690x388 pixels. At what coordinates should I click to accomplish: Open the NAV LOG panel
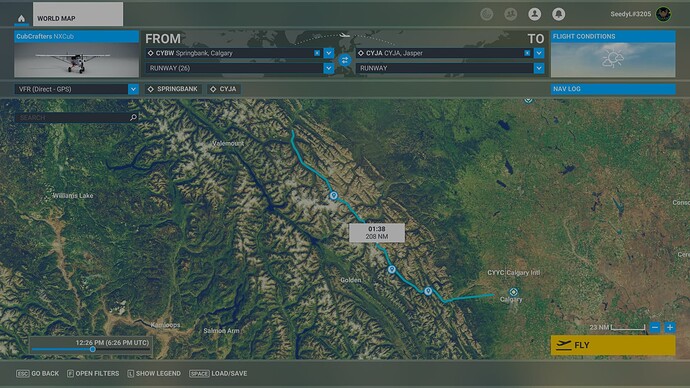pos(613,89)
